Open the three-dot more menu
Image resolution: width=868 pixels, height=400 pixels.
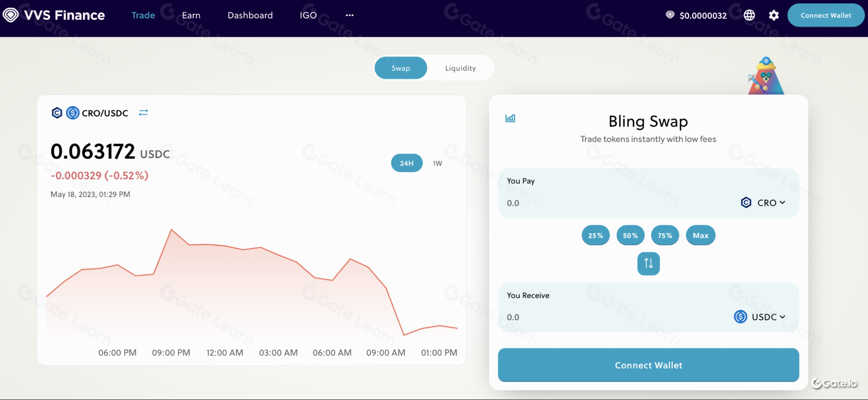click(x=350, y=15)
